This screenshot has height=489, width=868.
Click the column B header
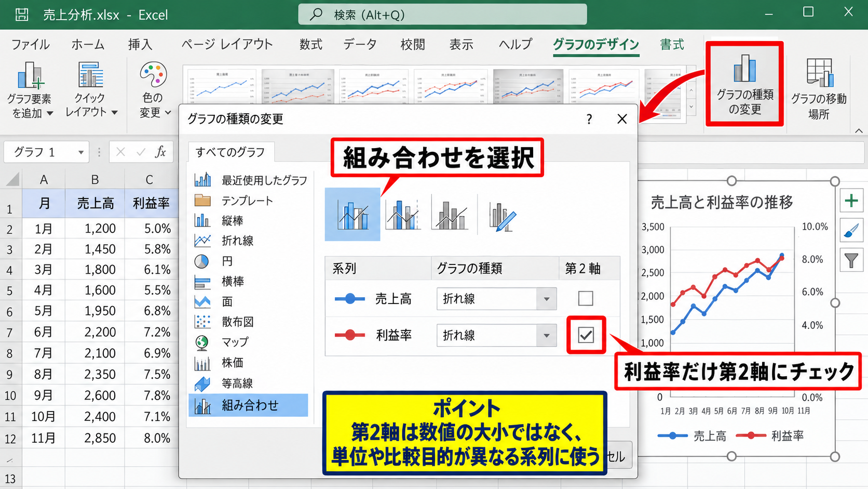click(95, 180)
